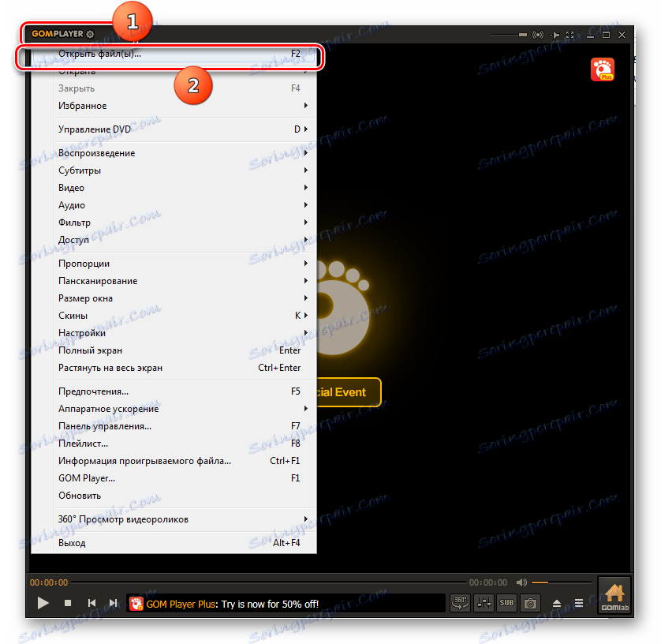Image resolution: width=661 pixels, height=644 pixels.
Task: Click the GOMPLAYER logo text
Action: click(58, 34)
